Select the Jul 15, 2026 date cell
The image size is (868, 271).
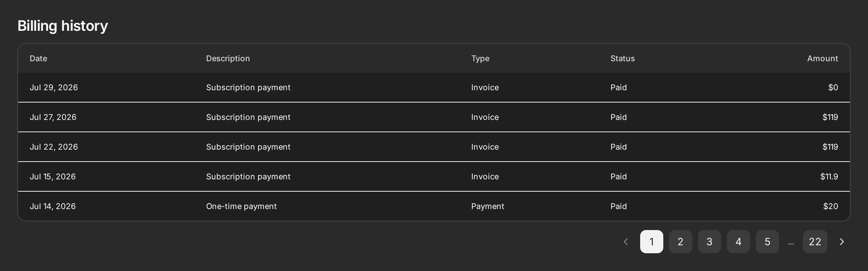[52, 177]
